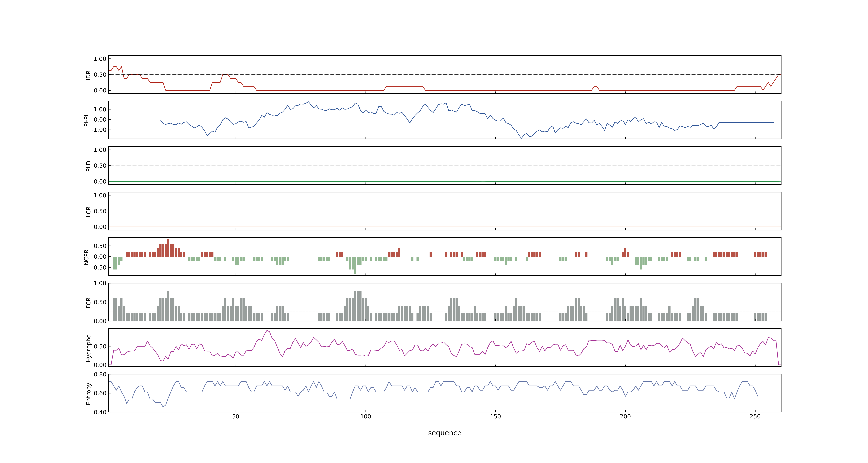Click the 0.50 tick on Hydropho axis
Image resolution: width=868 pixels, height=463 pixels.
click(x=100, y=346)
